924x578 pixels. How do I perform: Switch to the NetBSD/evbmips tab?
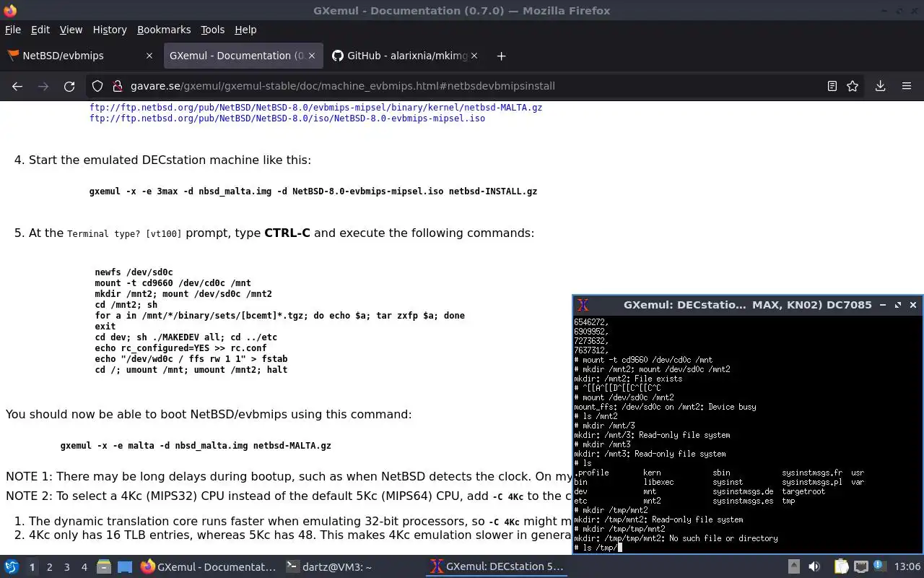80,56
